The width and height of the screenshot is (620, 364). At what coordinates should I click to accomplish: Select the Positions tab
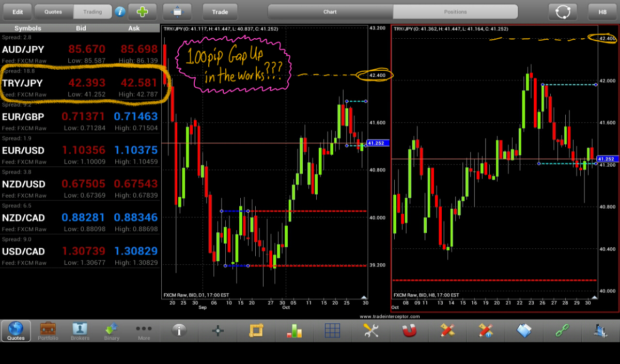(455, 11)
